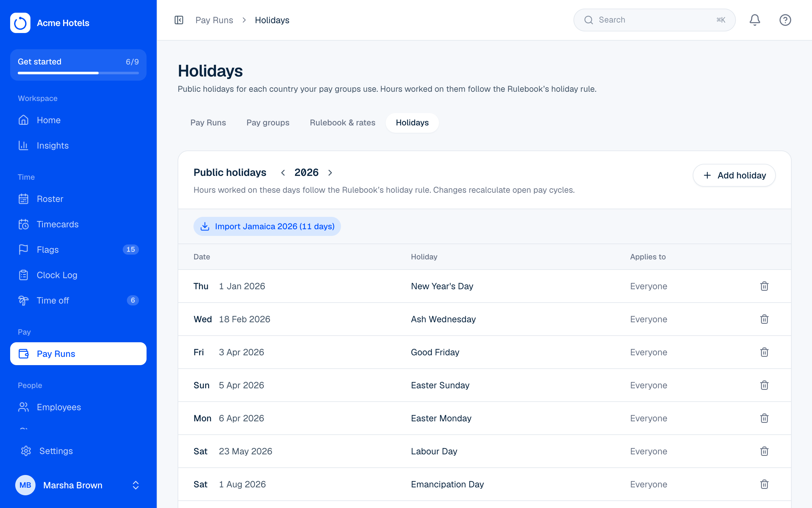Switch to the Pay Runs tab
Viewport: 812px width, 508px height.
pyautogui.click(x=208, y=123)
